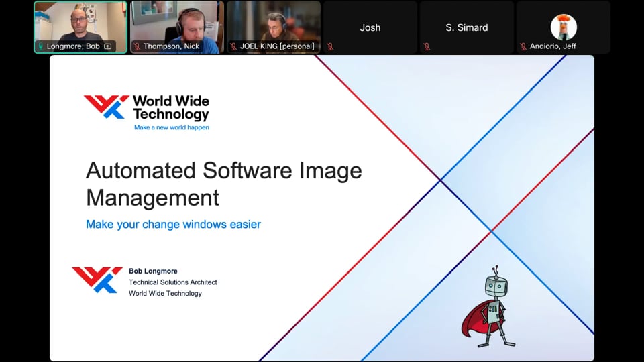This screenshot has height=362, width=644.
Task: Click the 'S. Simard' name text
Action: pyautogui.click(x=467, y=27)
